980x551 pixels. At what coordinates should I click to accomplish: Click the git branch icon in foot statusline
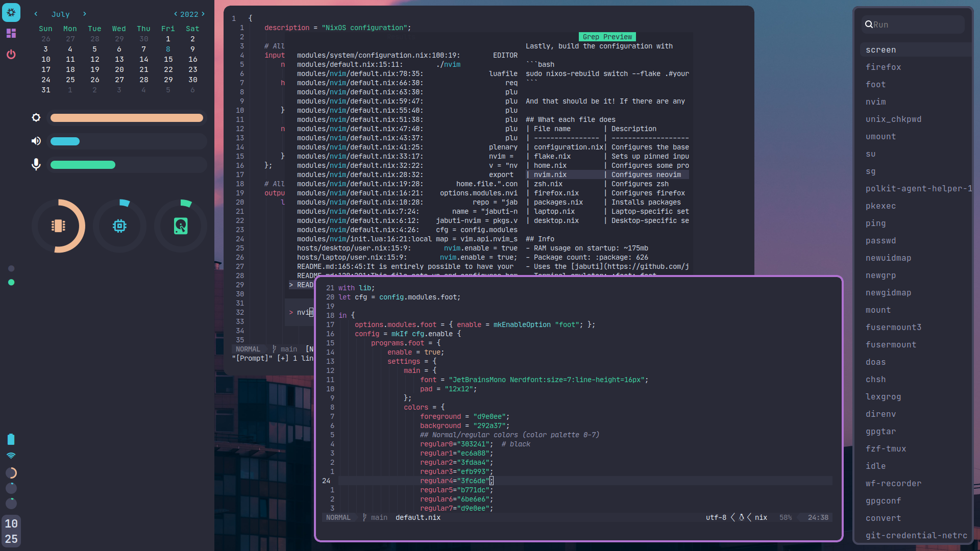[x=364, y=517]
